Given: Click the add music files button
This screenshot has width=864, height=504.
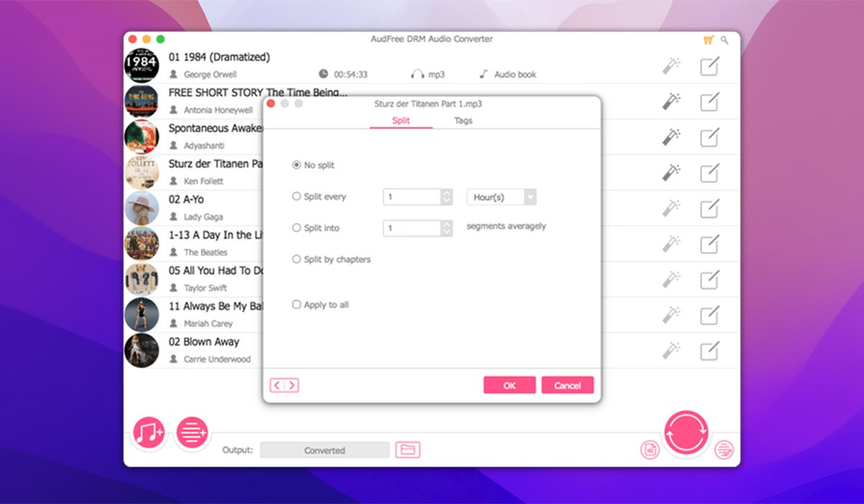Looking at the screenshot, I should point(149,433).
